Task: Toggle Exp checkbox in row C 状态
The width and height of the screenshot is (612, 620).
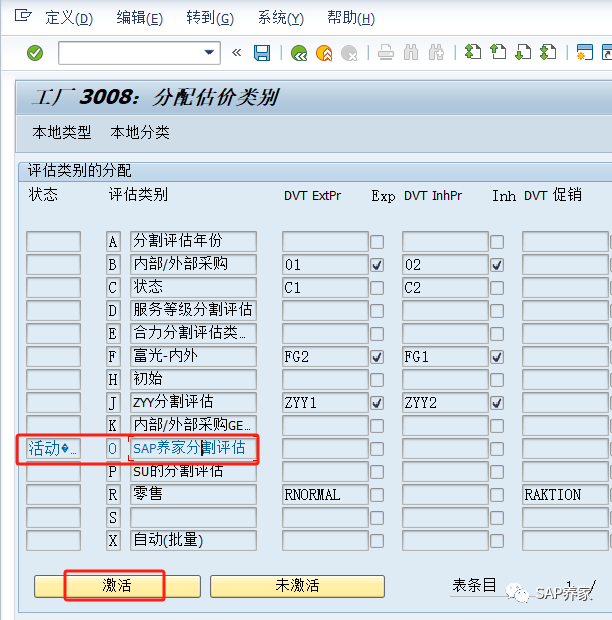Action: 377,288
